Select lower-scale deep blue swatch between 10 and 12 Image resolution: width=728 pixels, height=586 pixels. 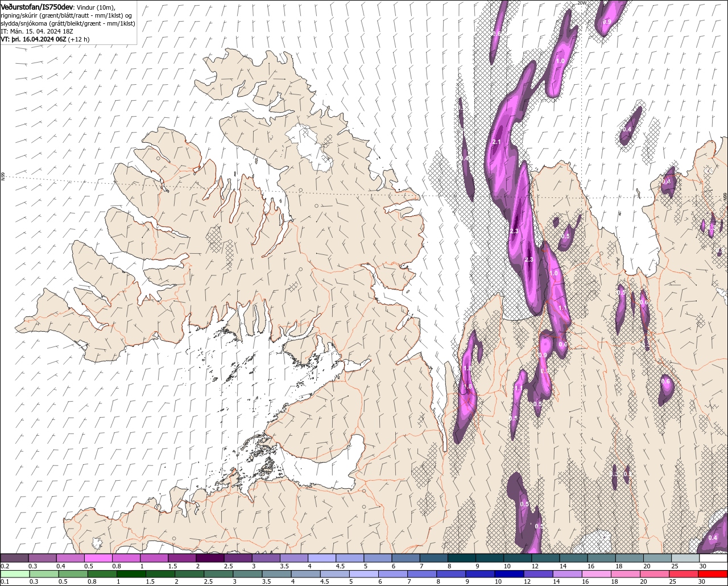click(x=508, y=573)
